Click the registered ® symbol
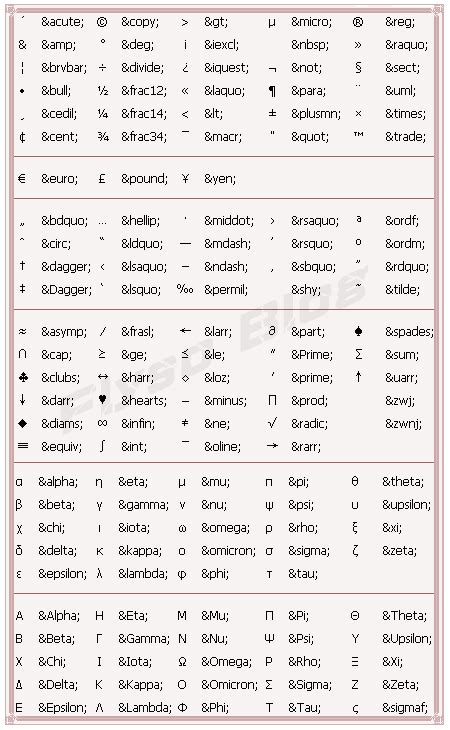 click(357, 22)
